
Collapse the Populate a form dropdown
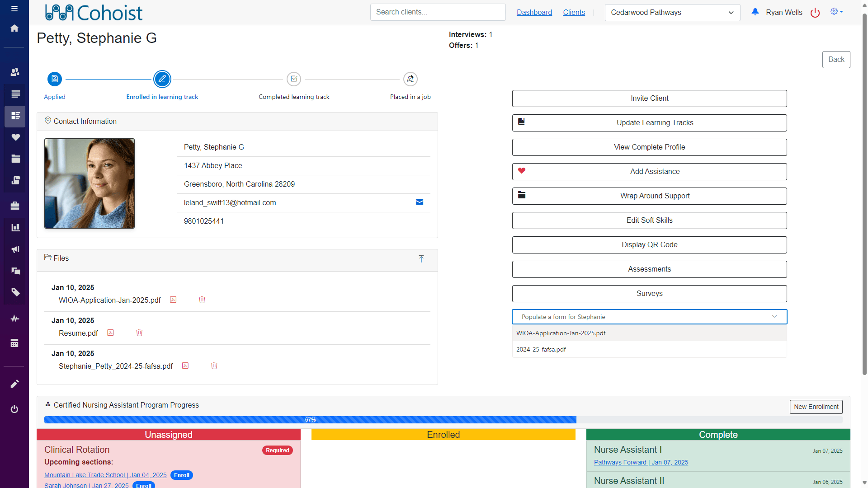(774, 316)
